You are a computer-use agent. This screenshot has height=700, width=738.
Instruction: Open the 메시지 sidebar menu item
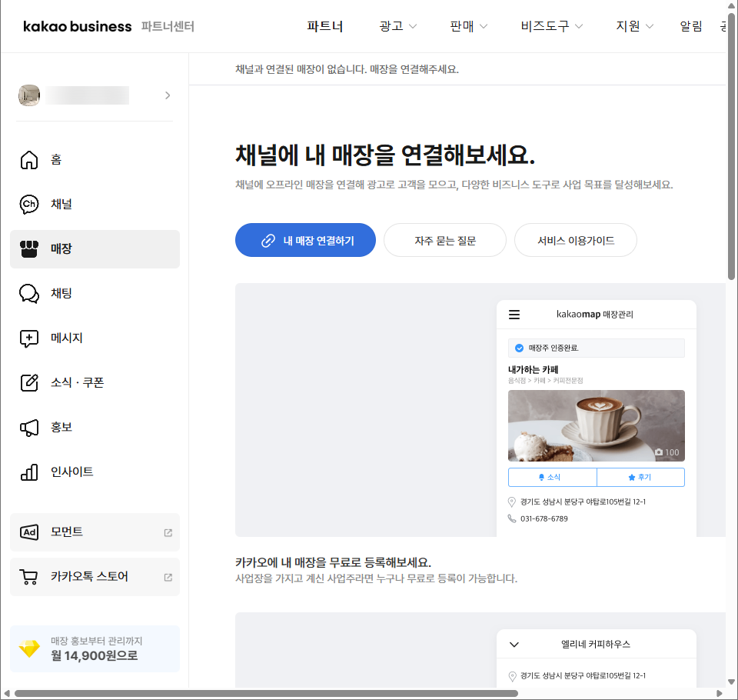pos(95,338)
